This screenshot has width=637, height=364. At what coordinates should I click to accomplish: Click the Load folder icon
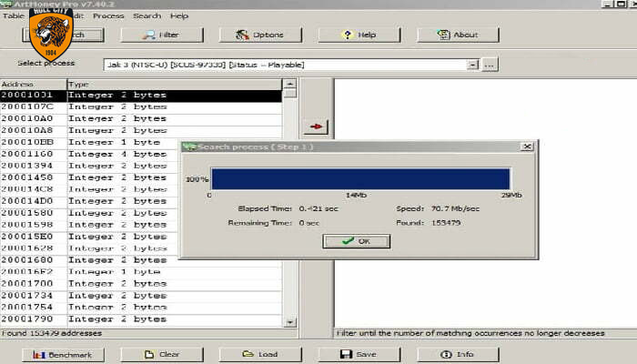pyautogui.click(x=248, y=354)
